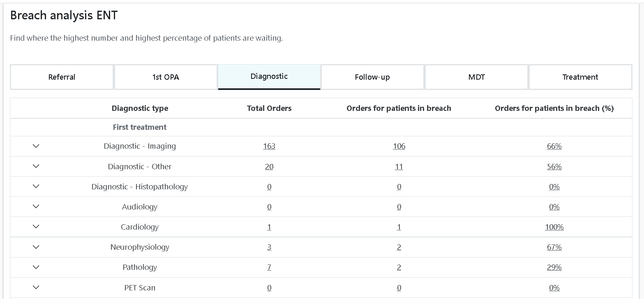Go to the MDT tab

pos(476,77)
